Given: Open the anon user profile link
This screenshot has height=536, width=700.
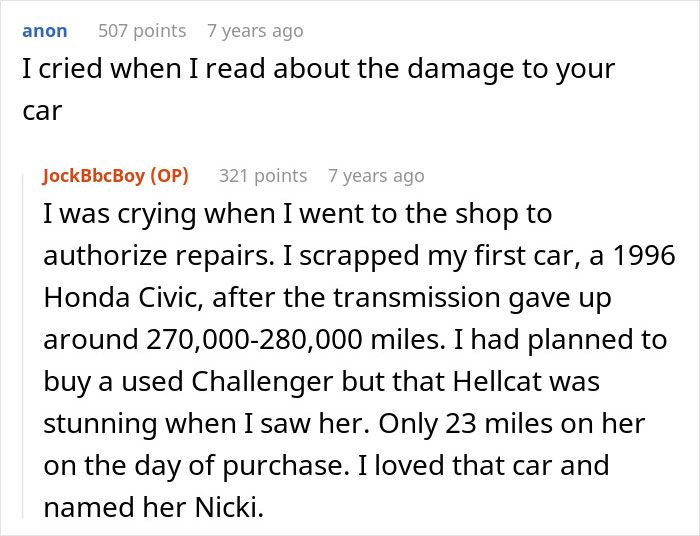Looking at the screenshot, I should (x=45, y=31).
